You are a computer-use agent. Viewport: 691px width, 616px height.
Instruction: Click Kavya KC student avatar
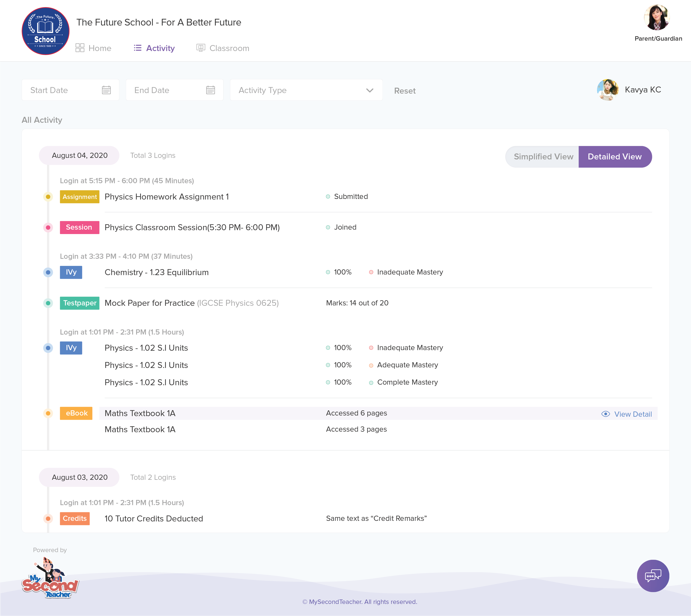pyautogui.click(x=608, y=90)
